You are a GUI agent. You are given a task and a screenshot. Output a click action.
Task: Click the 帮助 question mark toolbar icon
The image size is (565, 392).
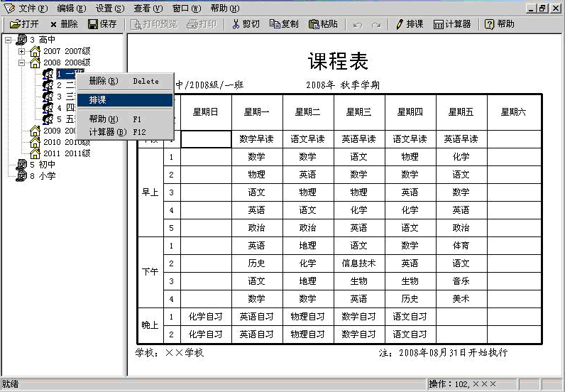point(490,24)
